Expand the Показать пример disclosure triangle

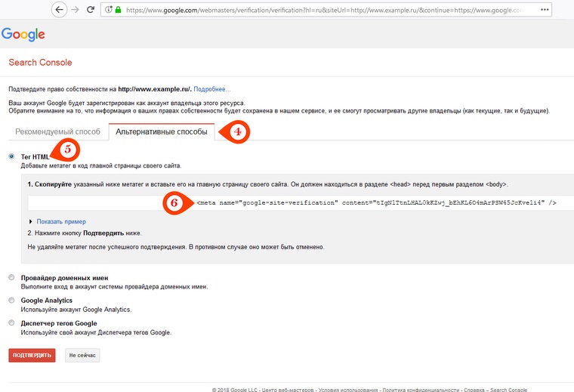tap(30, 221)
